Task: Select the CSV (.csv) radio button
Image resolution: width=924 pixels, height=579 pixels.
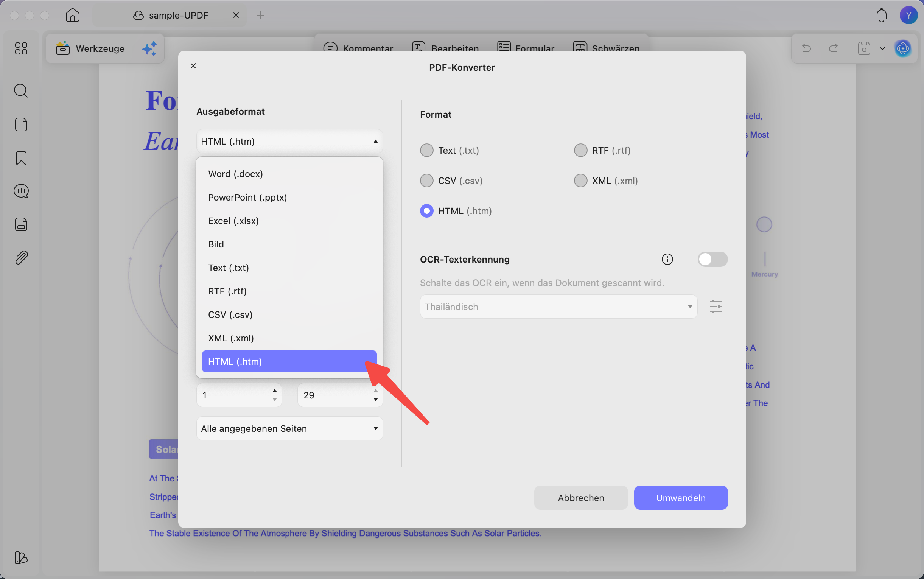Action: click(427, 181)
